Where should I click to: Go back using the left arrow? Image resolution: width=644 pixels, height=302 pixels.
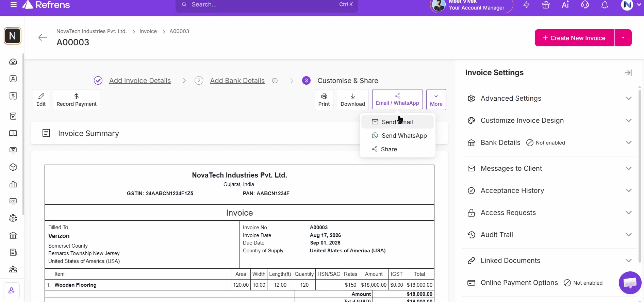[43, 38]
